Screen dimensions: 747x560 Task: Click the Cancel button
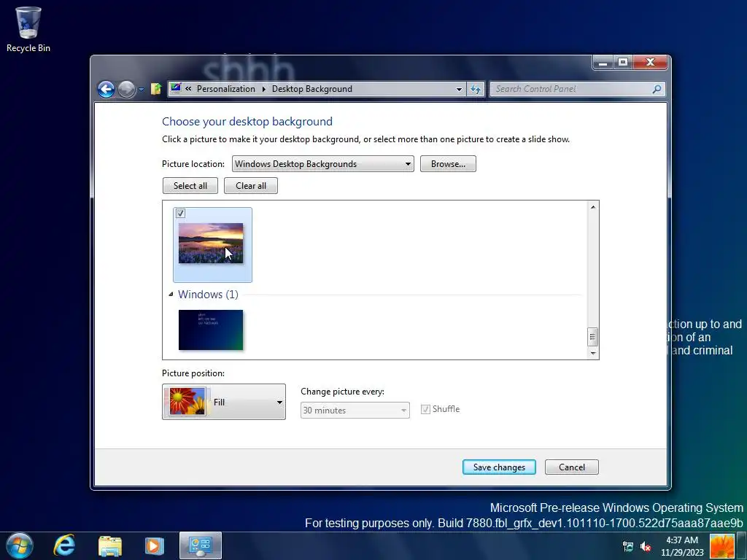(572, 467)
